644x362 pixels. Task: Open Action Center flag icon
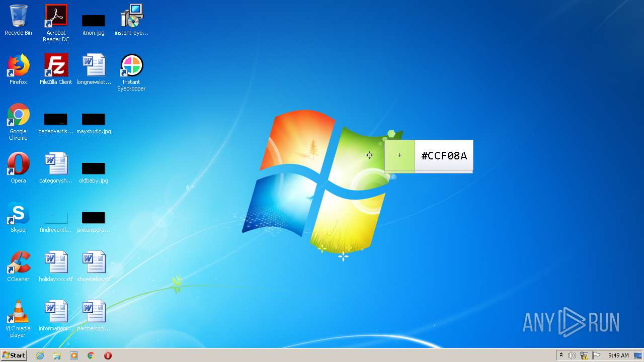click(596, 355)
